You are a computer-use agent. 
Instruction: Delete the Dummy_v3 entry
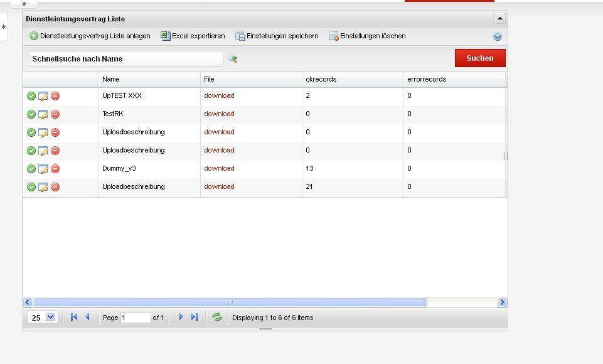pos(55,169)
